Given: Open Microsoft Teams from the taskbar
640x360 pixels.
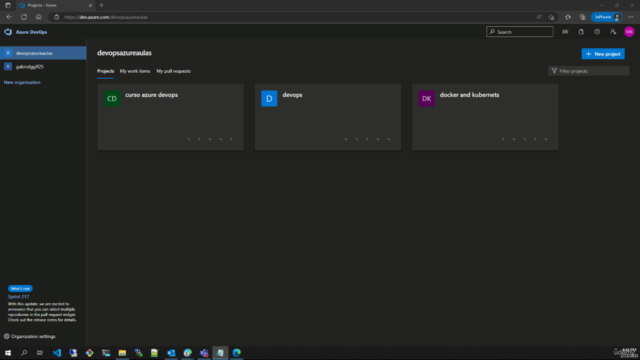Looking at the screenshot, I should coord(204,353).
